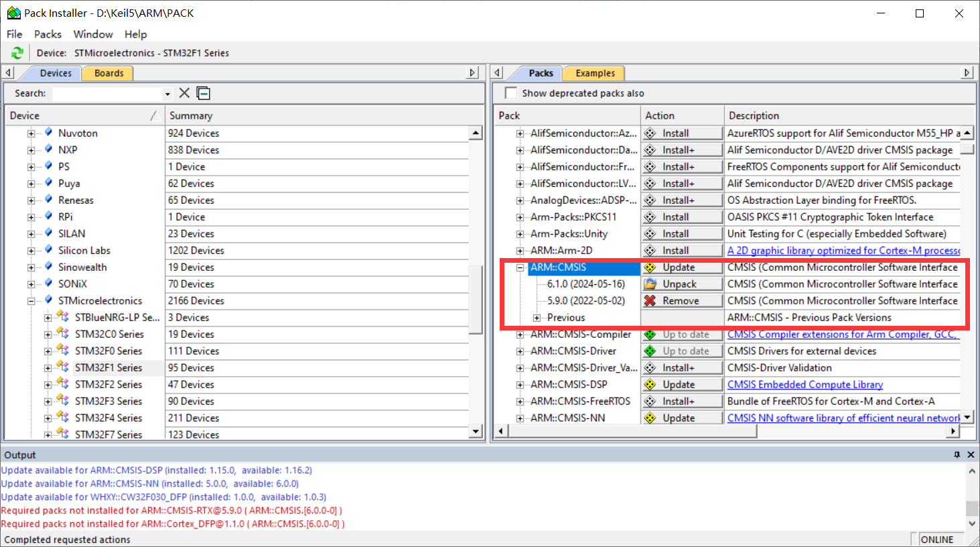Select the Packs tab
Screen dimensions: 980x547
(541, 73)
